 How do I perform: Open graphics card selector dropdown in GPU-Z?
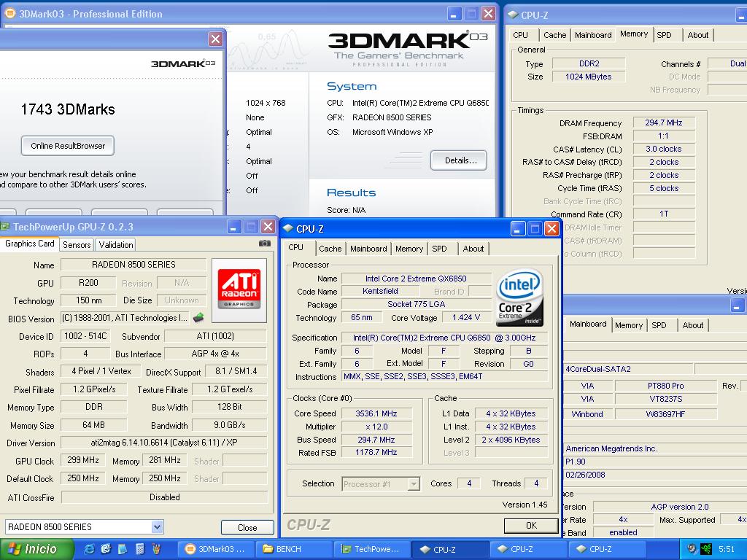coord(158,526)
